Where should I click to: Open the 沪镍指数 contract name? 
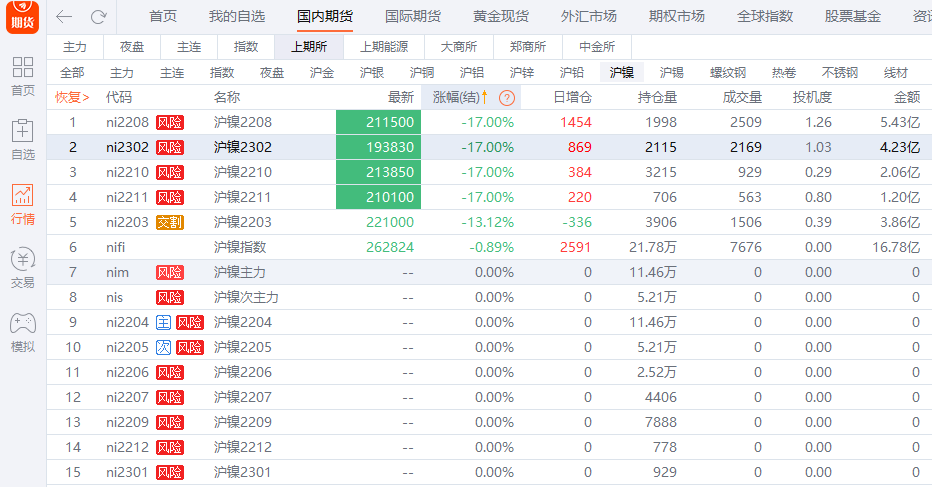[x=240, y=247]
